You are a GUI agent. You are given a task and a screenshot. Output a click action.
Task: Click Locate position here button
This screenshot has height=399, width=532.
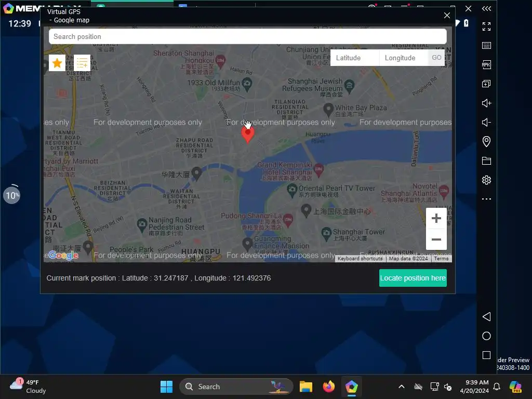coord(413,278)
